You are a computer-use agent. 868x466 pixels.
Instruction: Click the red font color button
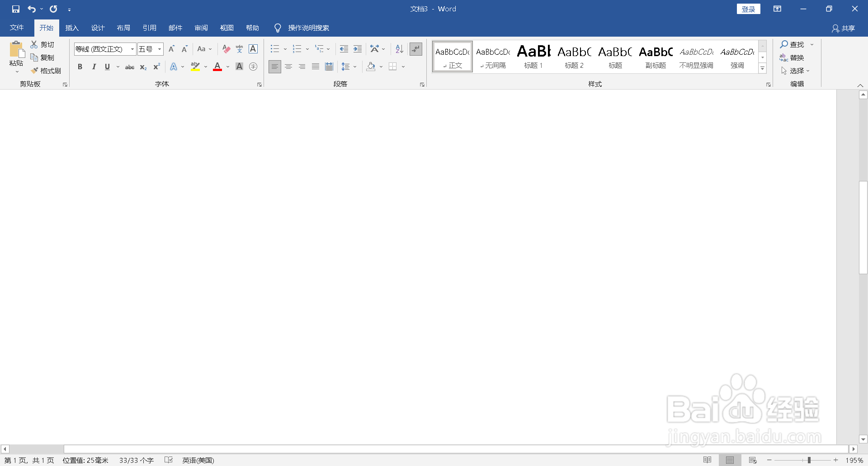click(x=217, y=67)
